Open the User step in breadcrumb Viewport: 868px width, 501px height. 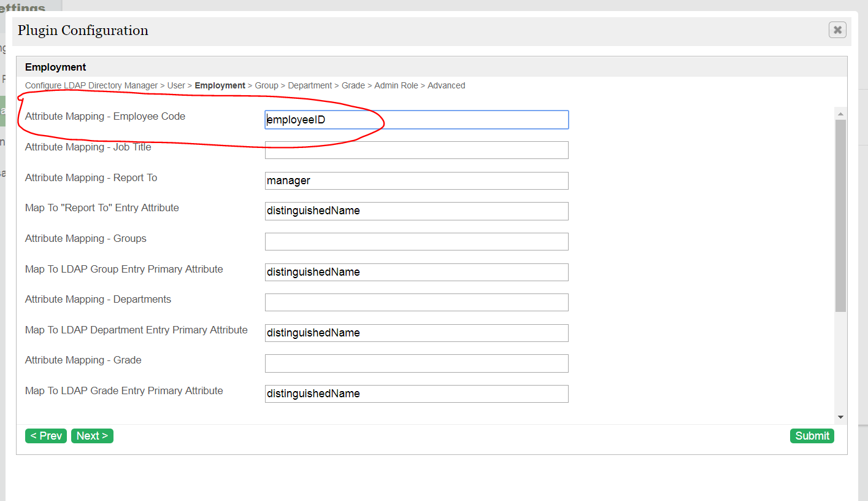click(176, 85)
